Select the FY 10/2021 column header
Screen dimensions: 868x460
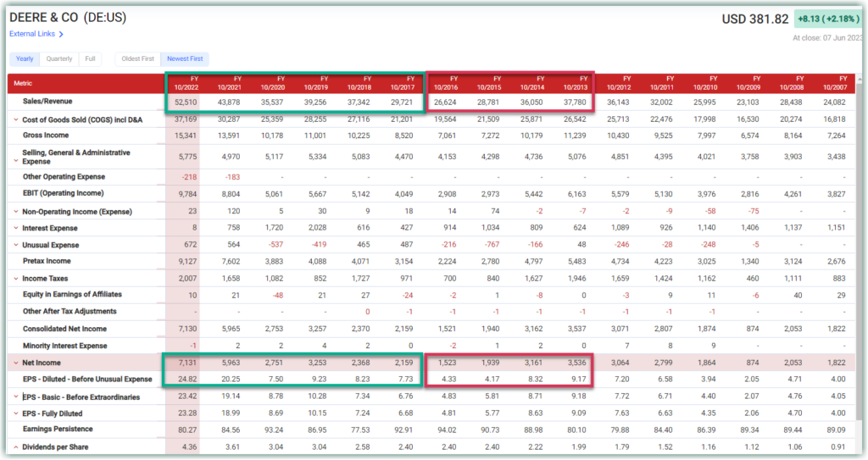coord(229,83)
